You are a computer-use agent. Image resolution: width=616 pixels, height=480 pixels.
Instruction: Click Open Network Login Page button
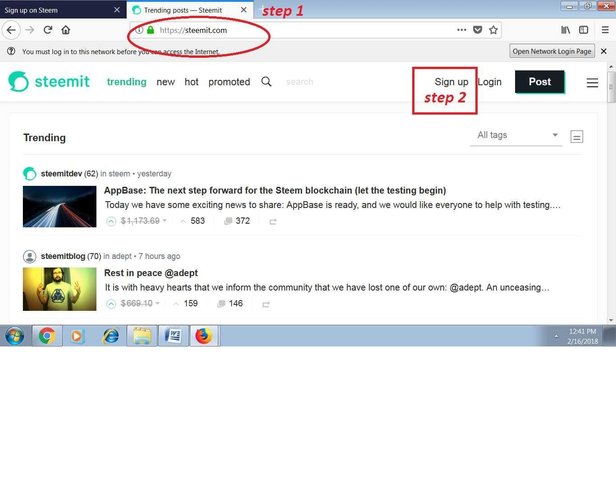552,51
